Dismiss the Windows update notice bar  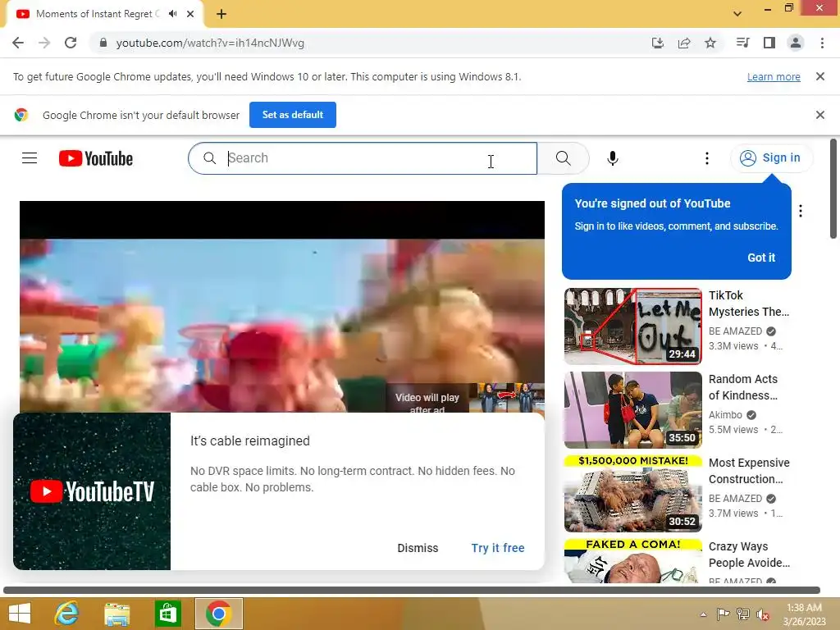(819, 76)
